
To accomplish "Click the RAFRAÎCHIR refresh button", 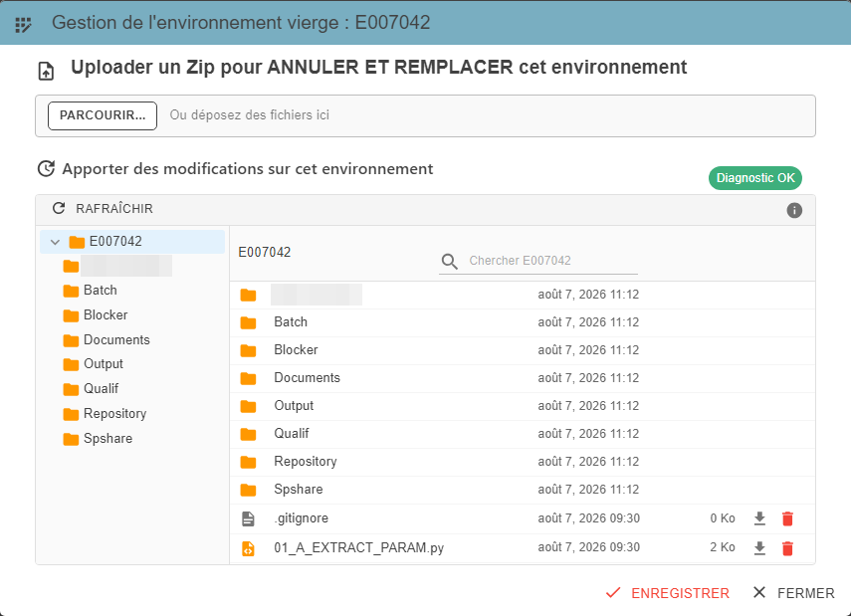I will [103, 208].
